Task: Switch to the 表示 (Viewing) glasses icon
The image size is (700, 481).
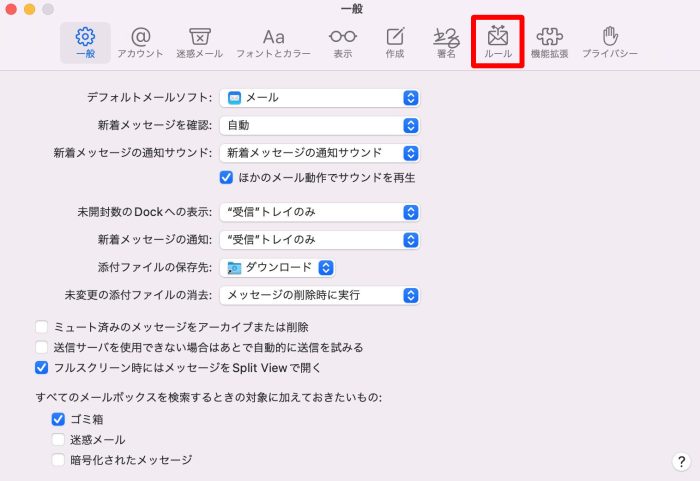Action: pyautogui.click(x=342, y=43)
